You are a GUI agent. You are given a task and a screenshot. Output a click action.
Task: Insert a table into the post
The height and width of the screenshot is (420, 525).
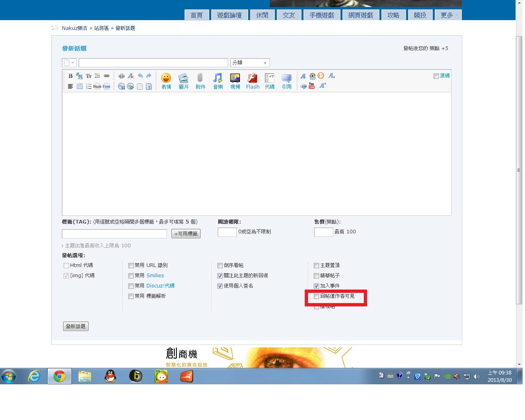pos(80,86)
